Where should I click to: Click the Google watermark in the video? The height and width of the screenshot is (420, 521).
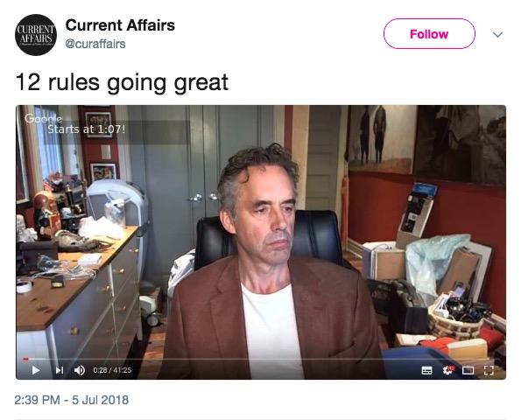[x=43, y=118]
